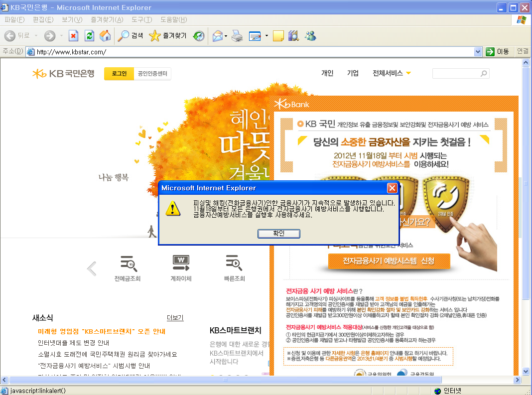
Task: Expand the Back button history dropdown
Action: pyautogui.click(x=36, y=36)
